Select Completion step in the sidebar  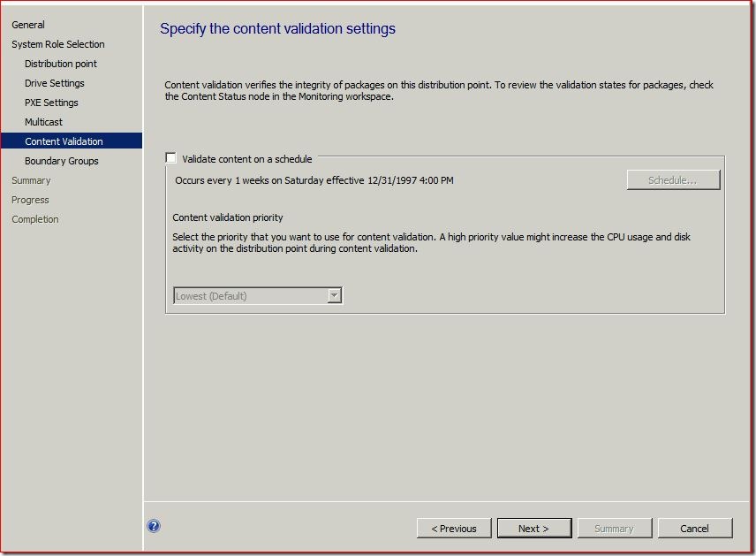pos(34,219)
